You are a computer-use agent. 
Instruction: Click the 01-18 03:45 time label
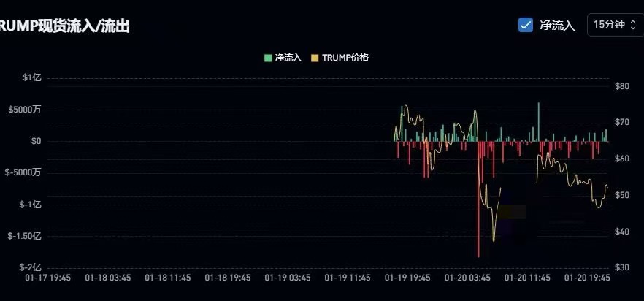[107, 278]
